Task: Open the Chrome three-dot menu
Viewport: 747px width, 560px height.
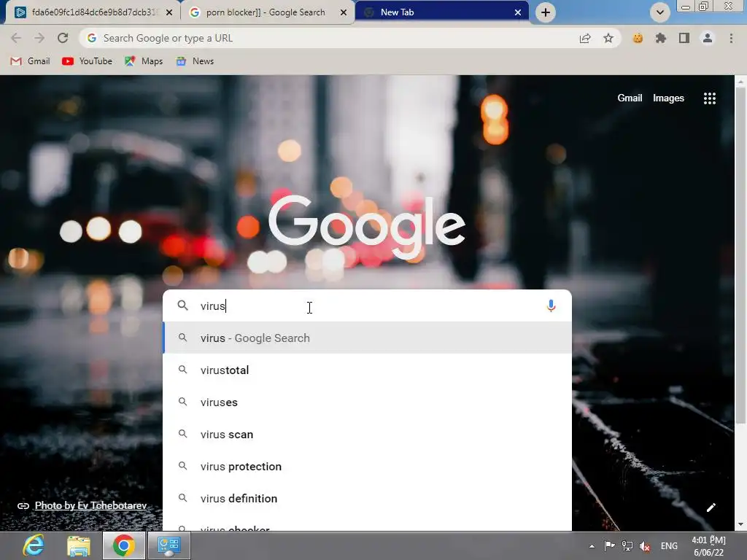Action: (x=731, y=38)
